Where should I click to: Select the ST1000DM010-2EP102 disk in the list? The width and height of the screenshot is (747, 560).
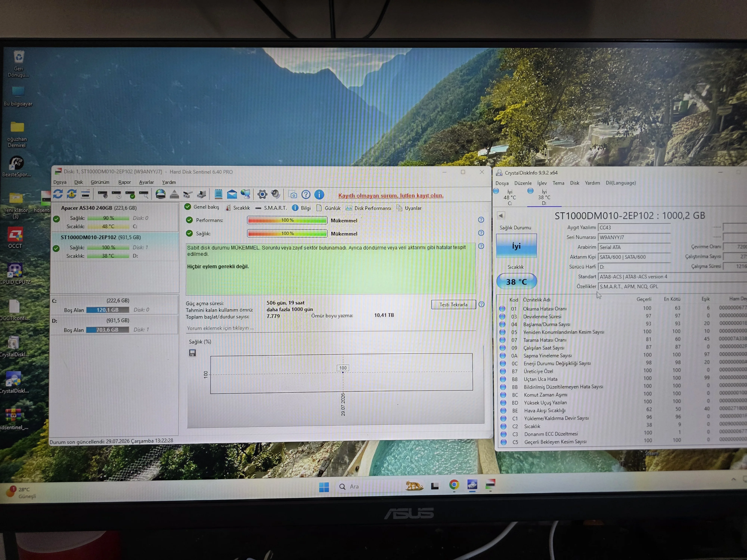coord(115,246)
